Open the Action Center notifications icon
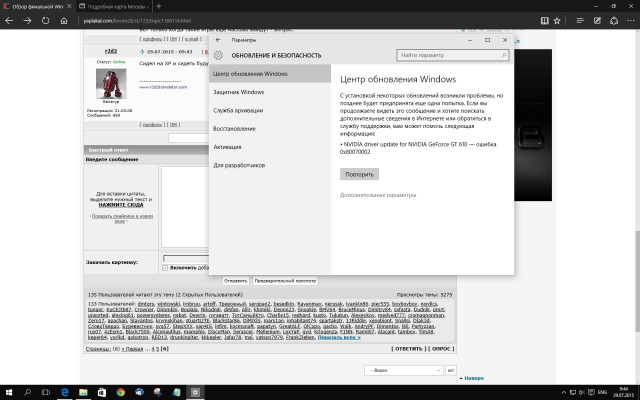This screenshot has height=400, width=640. coord(591,392)
